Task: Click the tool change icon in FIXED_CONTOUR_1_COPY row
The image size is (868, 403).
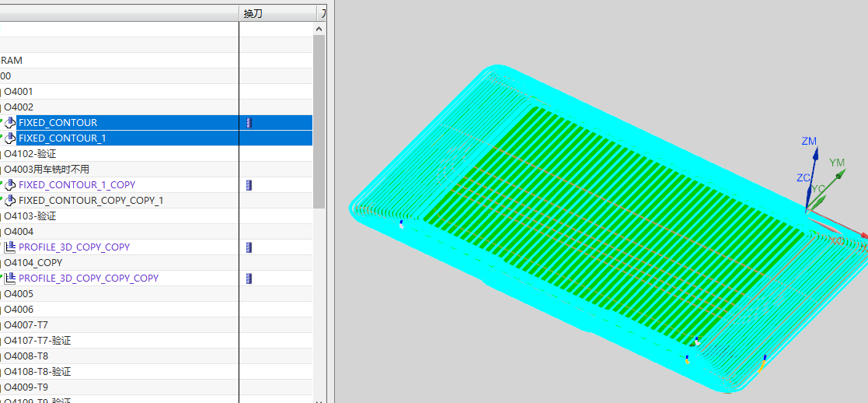Action: click(x=249, y=185)
